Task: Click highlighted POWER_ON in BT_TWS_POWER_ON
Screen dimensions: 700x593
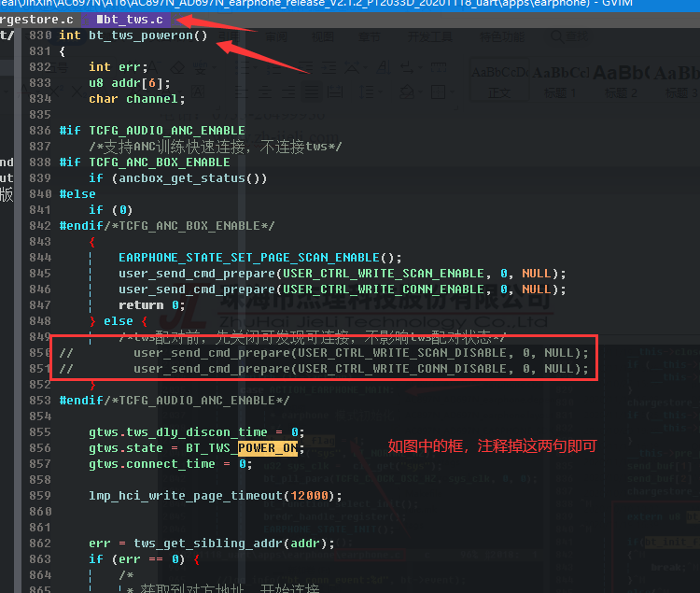Action: click(268, 448)
